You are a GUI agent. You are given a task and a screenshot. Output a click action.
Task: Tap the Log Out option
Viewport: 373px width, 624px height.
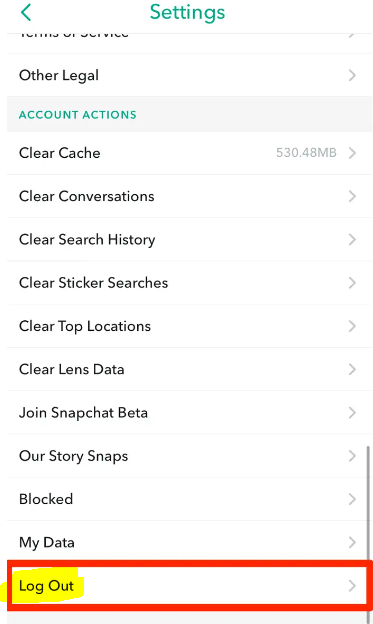point(187,586)
